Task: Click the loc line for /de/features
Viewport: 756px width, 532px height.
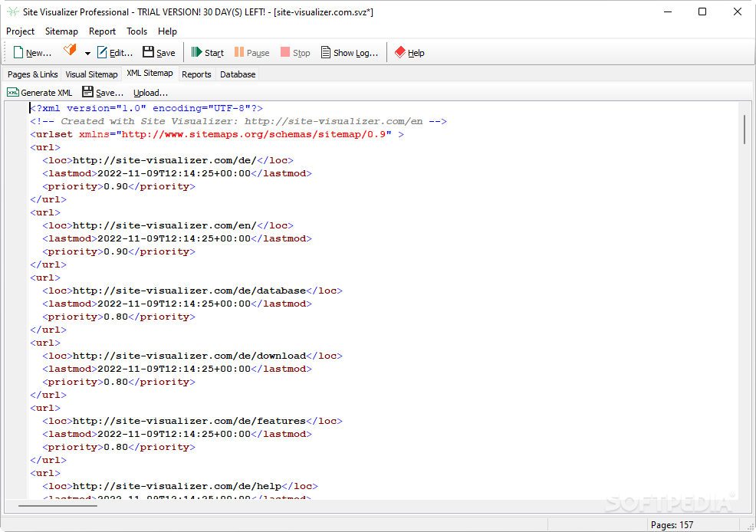Action: [192, 421]
